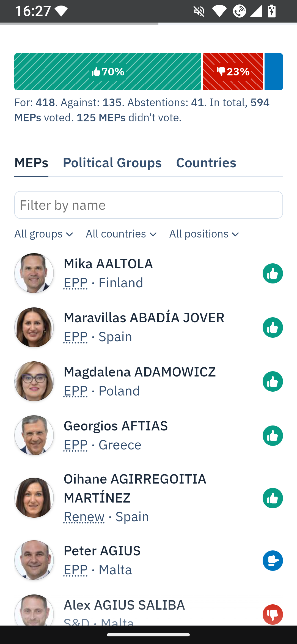Click thumbs-down icon for Alex AGIUS SALIBA

pyautogui.click(x=273, y=614)
